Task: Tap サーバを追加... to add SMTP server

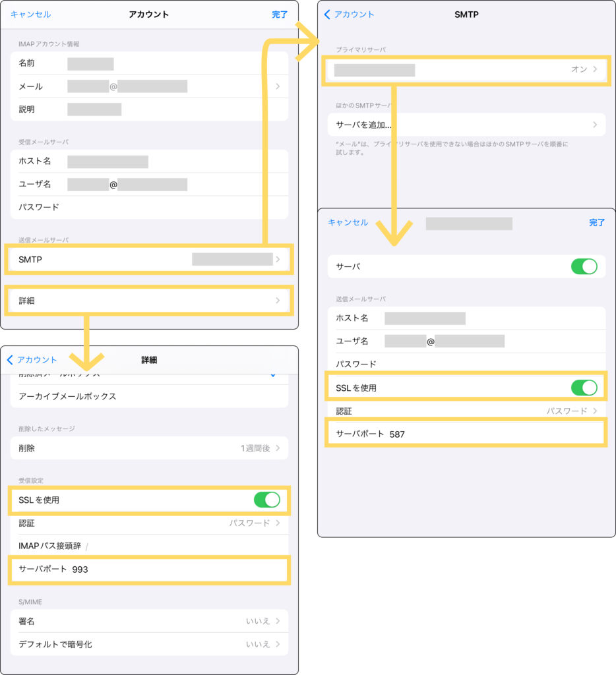Action: pyautogui.click(x=465, y=125)
